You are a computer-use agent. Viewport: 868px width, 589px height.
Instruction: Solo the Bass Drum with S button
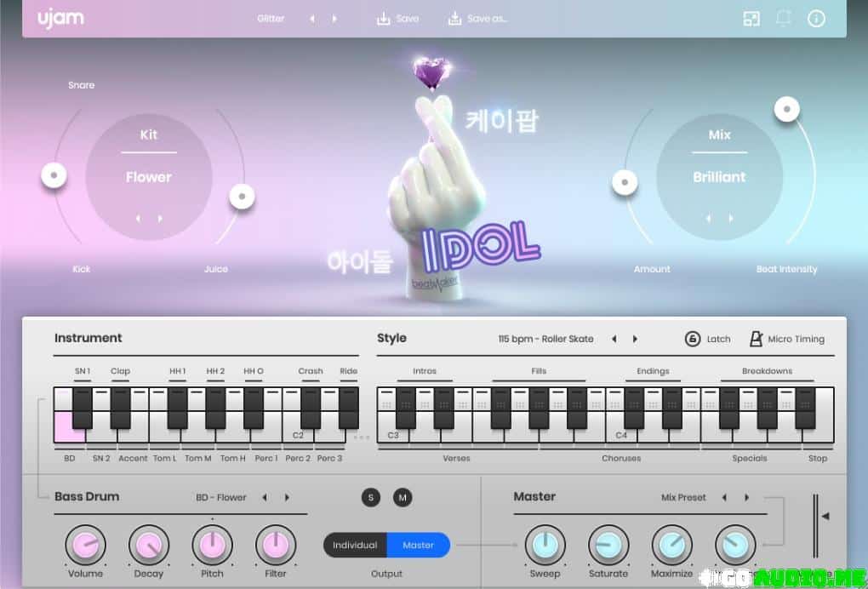[370, 498]
